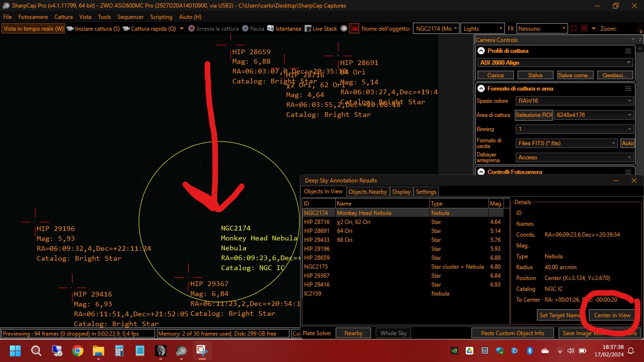The width and height of the screenshot is (644, 362).
Task: Open the Scripting menu
Action: 161,17
